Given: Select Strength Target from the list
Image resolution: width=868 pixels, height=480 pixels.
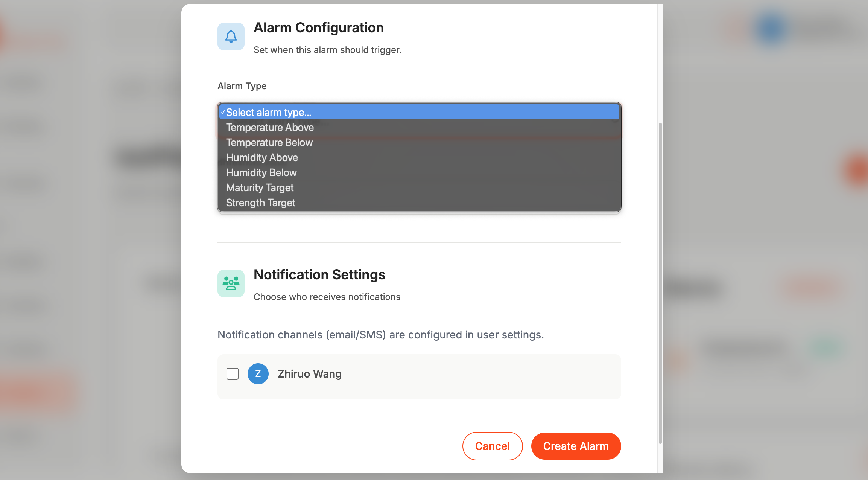Looking at the screenshot, I should point(260,203).
